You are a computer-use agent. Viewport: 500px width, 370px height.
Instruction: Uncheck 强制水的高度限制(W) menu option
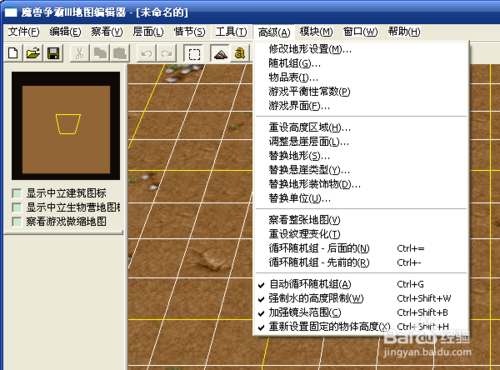361,298
